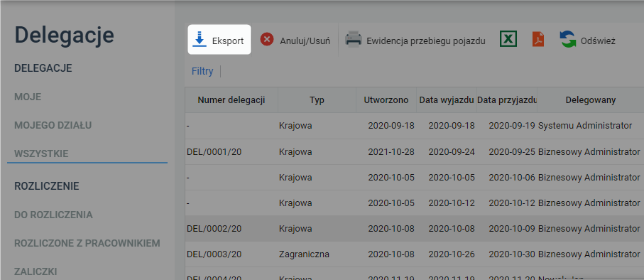Viewport: 644px width, 280px height.
Task: Click the Odśwież label
Action: click(x=598, y=41)
